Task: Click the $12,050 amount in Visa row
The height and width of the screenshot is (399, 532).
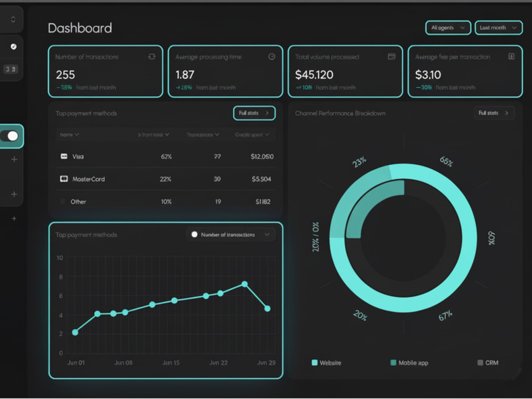Action: (262, 156)
